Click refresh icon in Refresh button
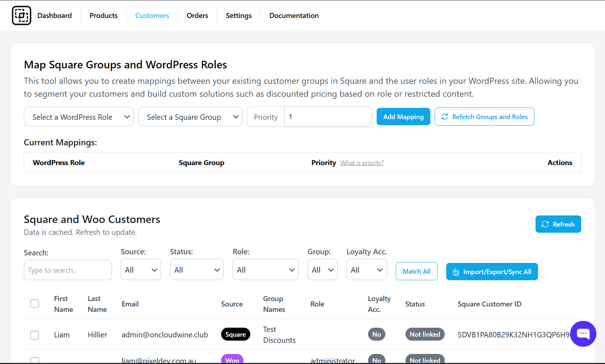605x364 pixels. point(545,224)
